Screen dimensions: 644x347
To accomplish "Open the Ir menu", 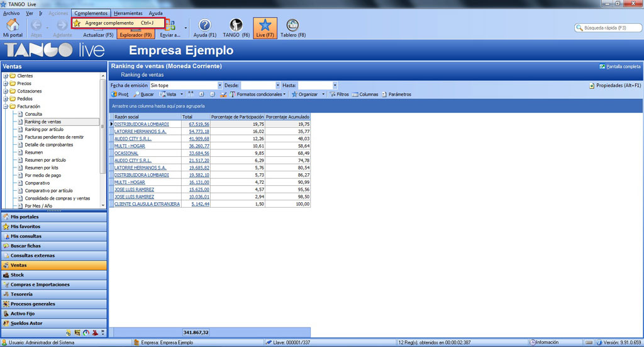I will click(41, 13).
